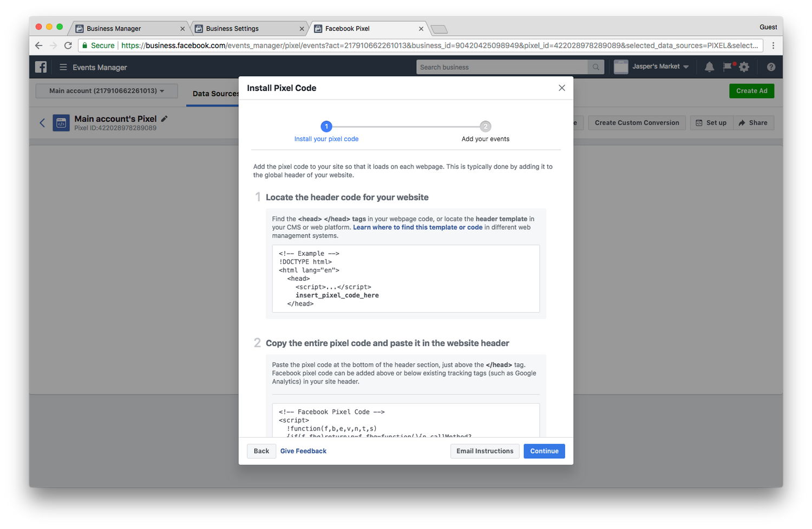The height and width of the screenshot is (529, 812).
Task: Click the Give Feedback link
Action: 303,451
